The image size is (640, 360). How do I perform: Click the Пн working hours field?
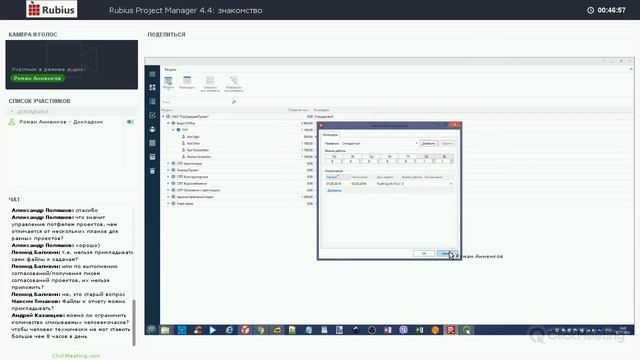point(334,161)
